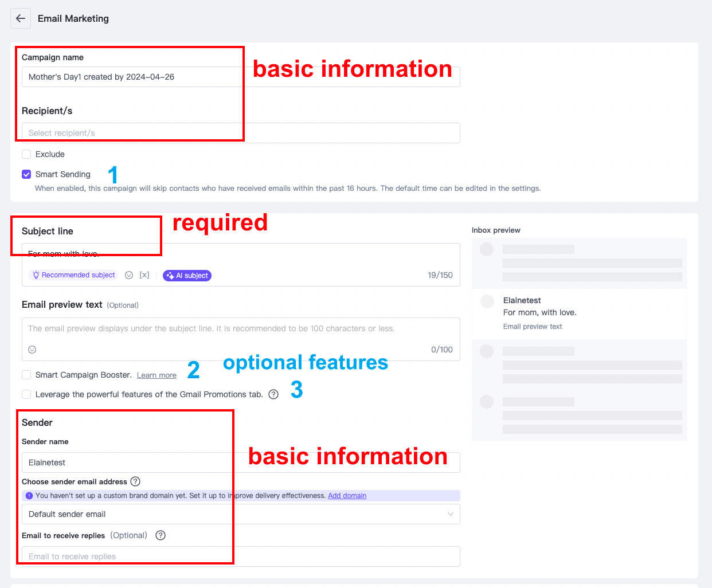Insert variable using the [x] icon

point(144,275)
